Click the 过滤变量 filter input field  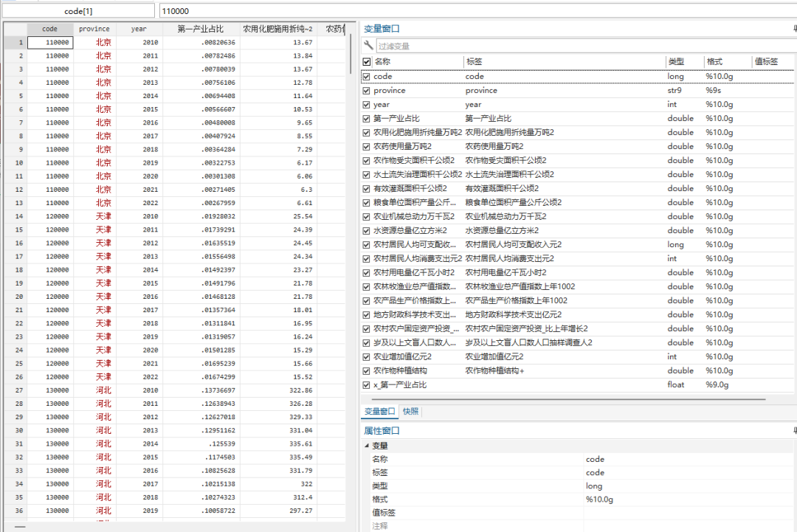coord(586,46)
